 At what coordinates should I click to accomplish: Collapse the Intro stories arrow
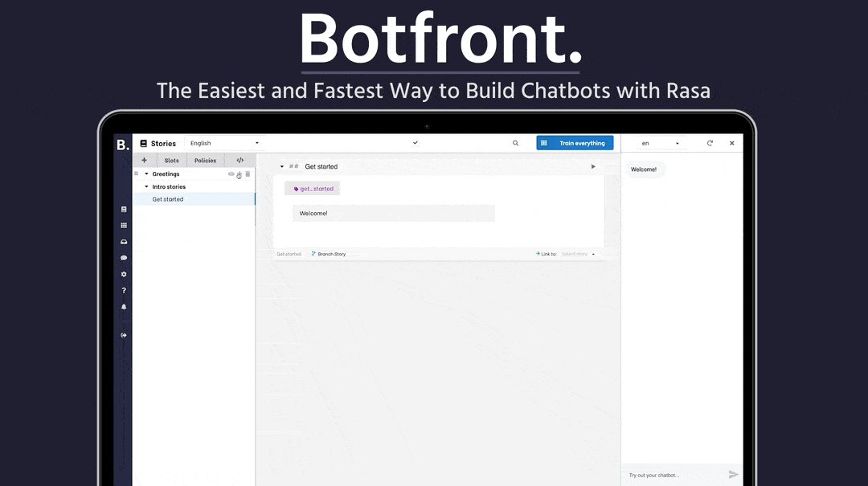147,186
